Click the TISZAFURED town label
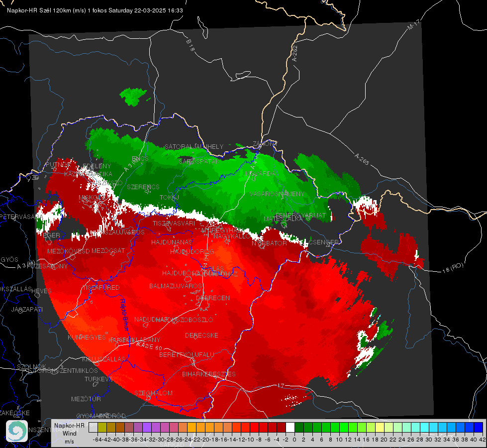 click(101, 288)
